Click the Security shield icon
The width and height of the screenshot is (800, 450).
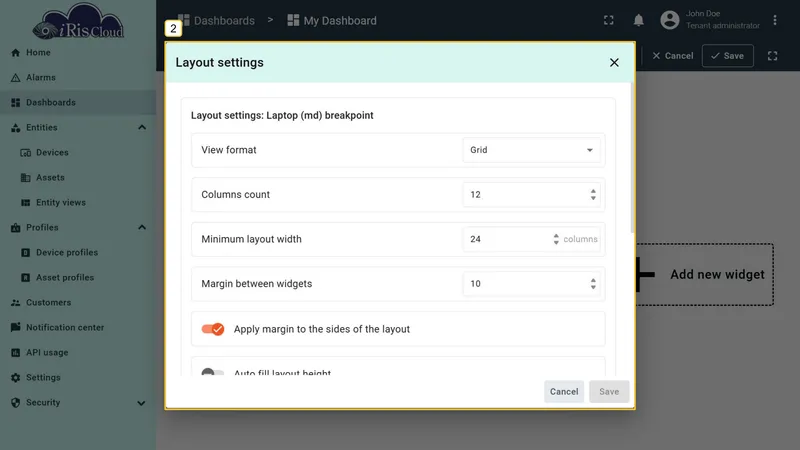(15, 403)
